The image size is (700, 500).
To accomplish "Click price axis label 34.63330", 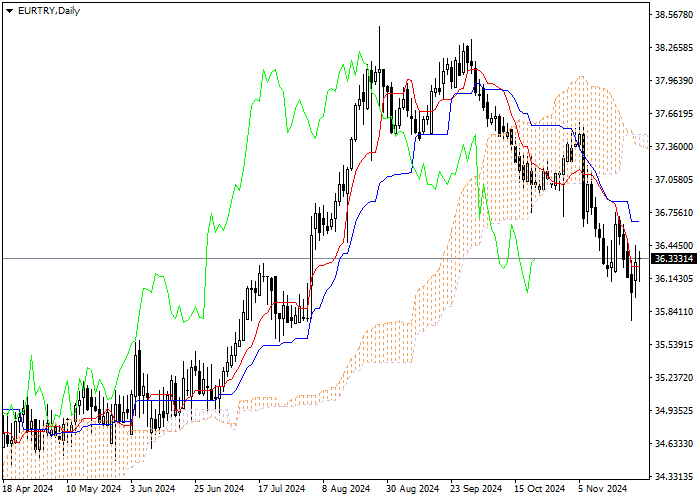I will click(x=674, y=444).
